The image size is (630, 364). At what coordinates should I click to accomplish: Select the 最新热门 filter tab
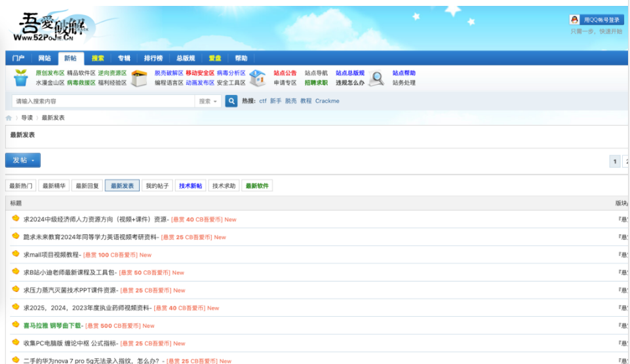tap(21, 186)
